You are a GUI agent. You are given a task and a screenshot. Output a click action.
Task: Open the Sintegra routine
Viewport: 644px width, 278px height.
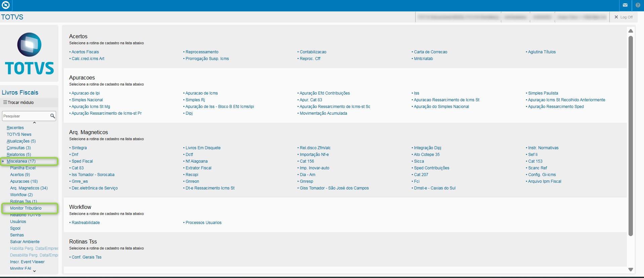[79, 148]
